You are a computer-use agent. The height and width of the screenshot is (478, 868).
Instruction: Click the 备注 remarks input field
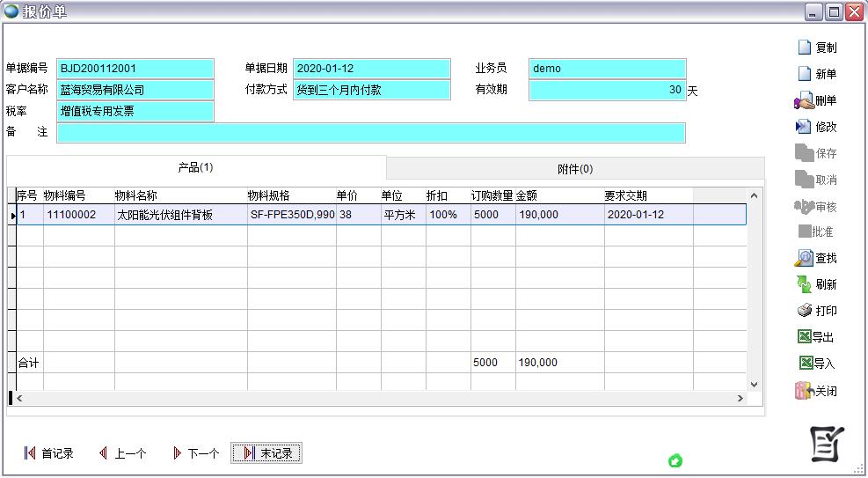point(370,133)
